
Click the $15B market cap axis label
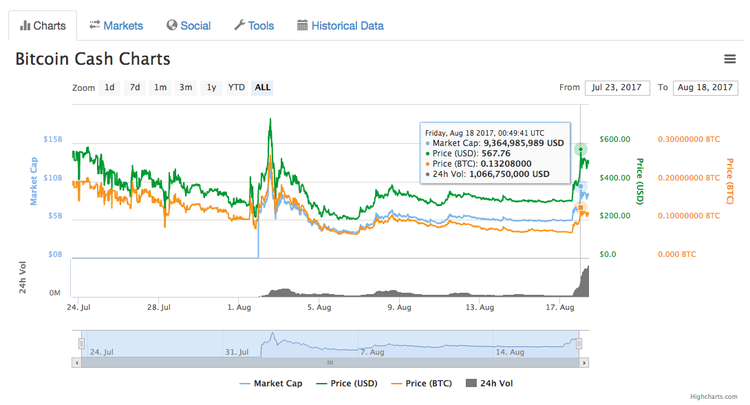[x=53, y=139]
